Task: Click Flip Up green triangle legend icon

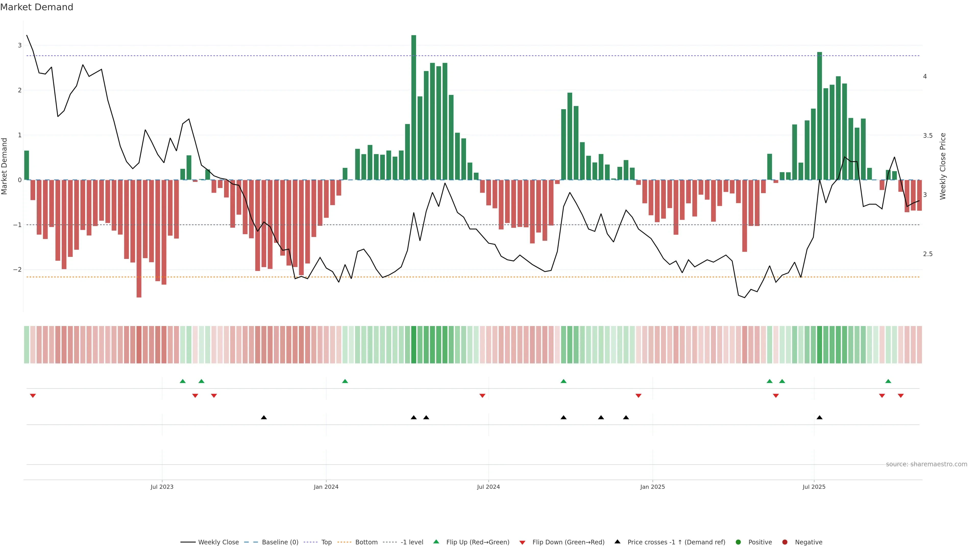Action: coord(436,542)
